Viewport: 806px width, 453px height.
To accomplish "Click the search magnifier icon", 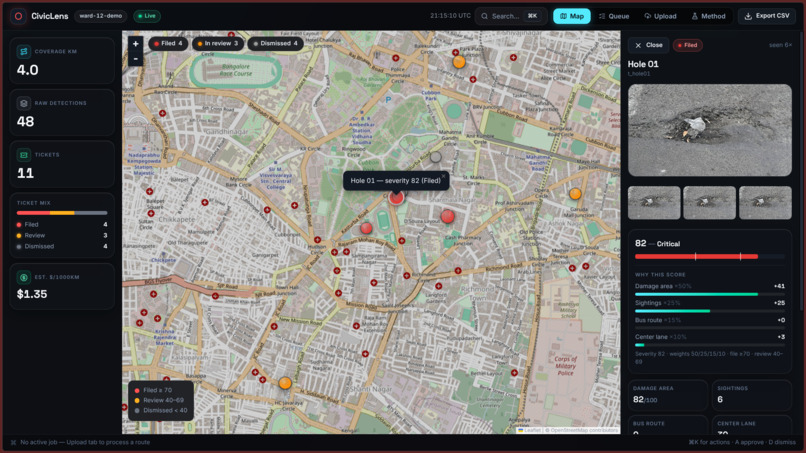I will click(484, 16).
